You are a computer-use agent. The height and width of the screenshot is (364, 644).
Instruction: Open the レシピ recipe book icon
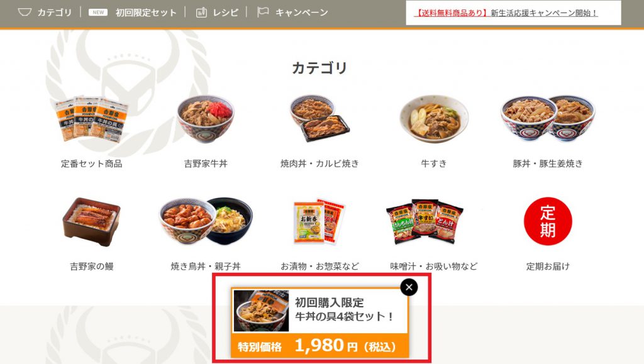[x=201, y=13]
